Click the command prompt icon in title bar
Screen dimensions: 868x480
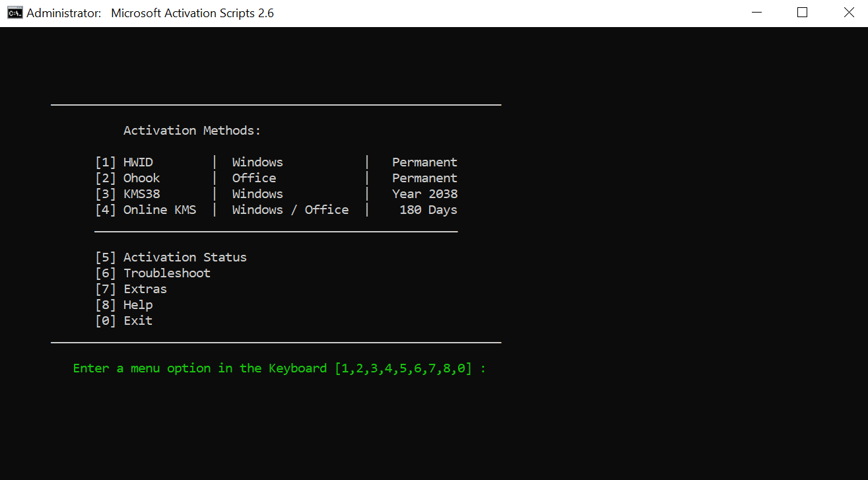[15, 13]
